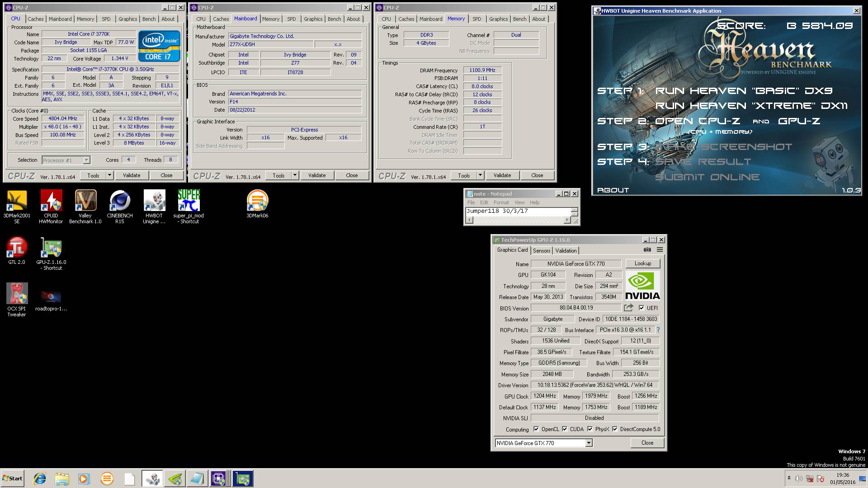Open 3DMark06 desktop icon
Viewport: 868px width, 488px height.
point(257,204)
